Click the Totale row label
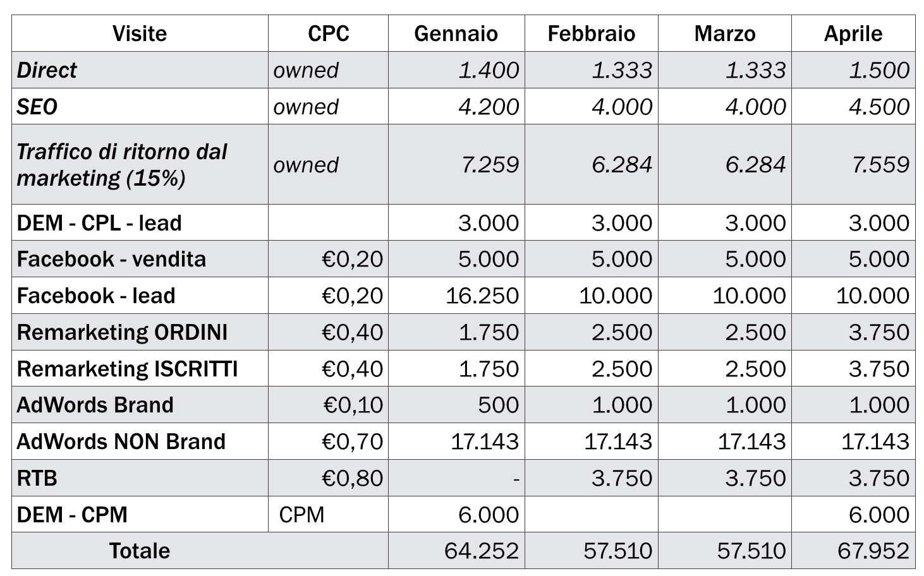Image resolution: width=924 pixels, height=576 pixels. click(x=140, y=551)
